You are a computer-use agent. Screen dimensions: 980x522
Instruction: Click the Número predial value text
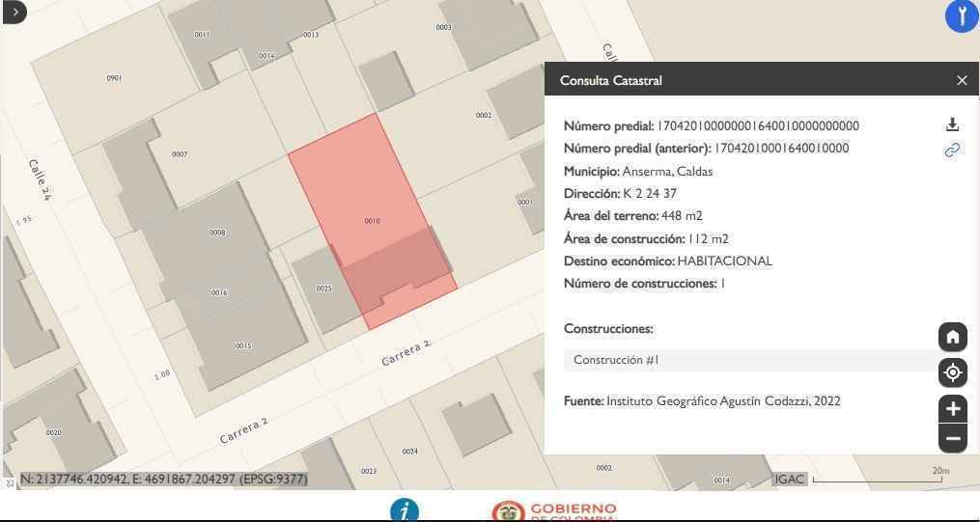pos(757,125)
